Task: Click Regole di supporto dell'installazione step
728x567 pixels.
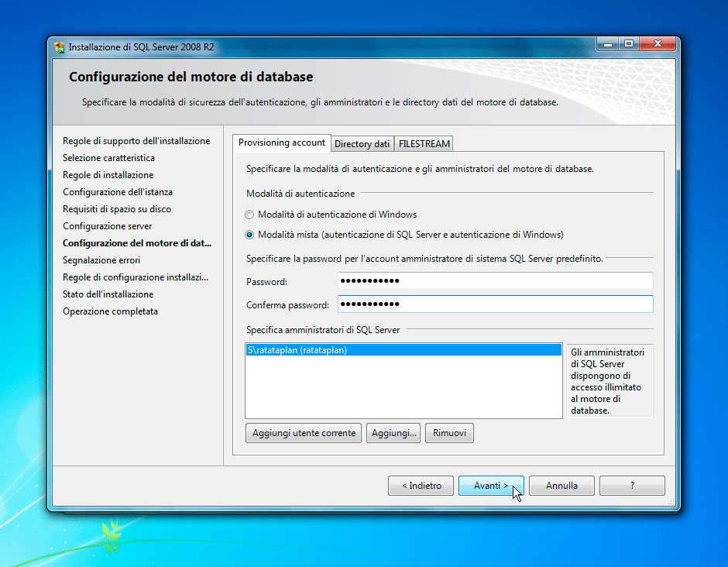Action: pyautogui.click(x=136, y=141)
